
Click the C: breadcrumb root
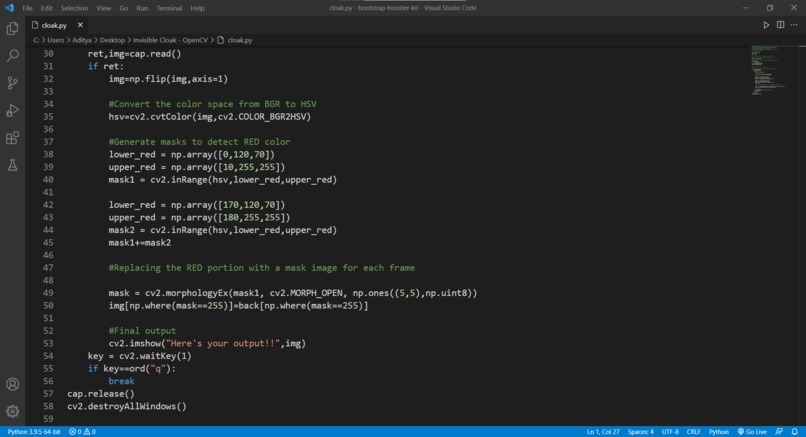(x=36, y=40)
